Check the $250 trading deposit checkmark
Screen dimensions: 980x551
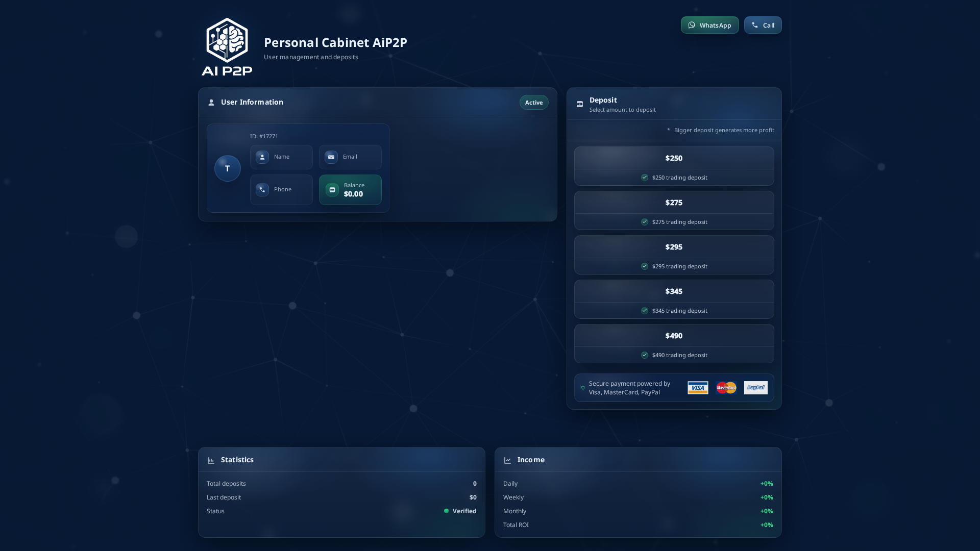click(x=644, y=178)
